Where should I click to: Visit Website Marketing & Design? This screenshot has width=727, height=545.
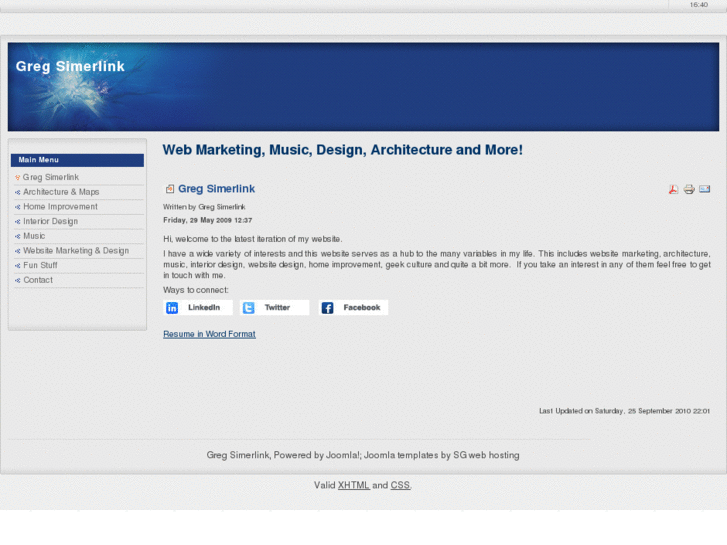pos(76,251)
